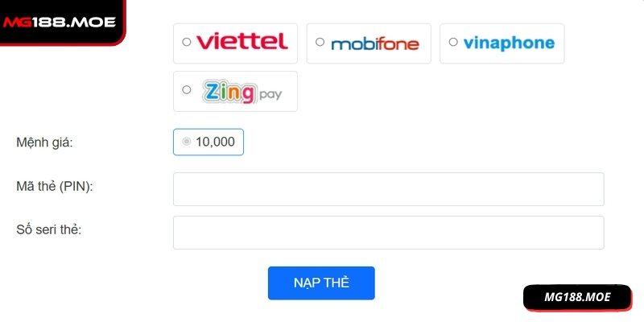This screenshot has height=322, width=644.
Task: Click the Mệnh giá label
Action: point(44,142)
